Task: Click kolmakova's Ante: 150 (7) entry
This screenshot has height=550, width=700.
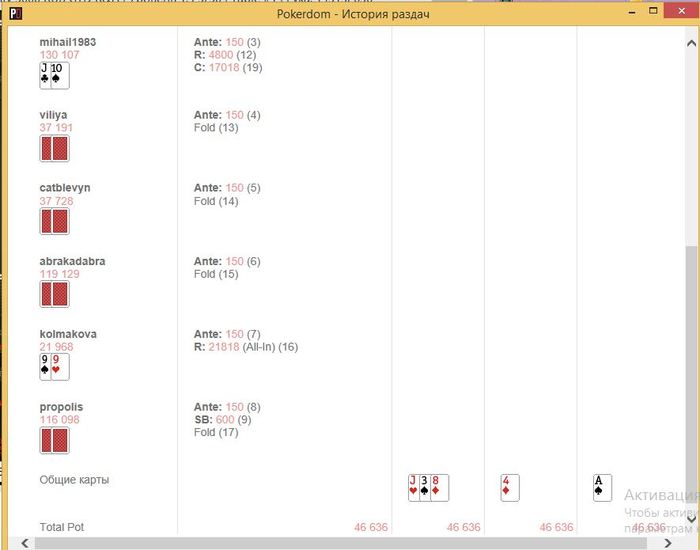Action: coord(227,334)
